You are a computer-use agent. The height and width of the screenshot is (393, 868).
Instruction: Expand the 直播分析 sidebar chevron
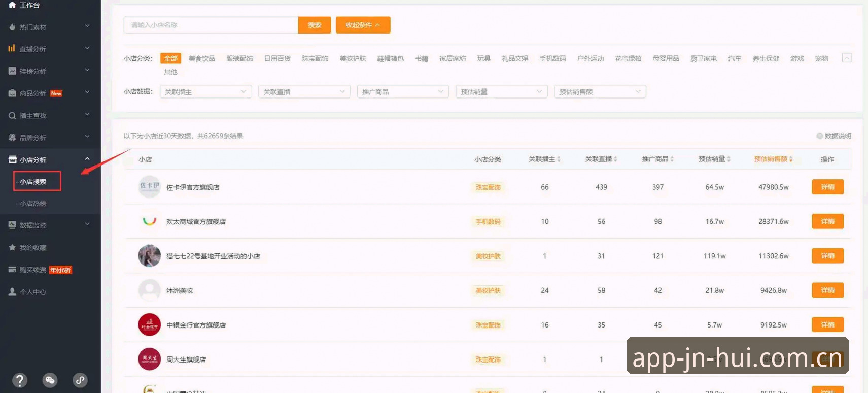(87, 48)
